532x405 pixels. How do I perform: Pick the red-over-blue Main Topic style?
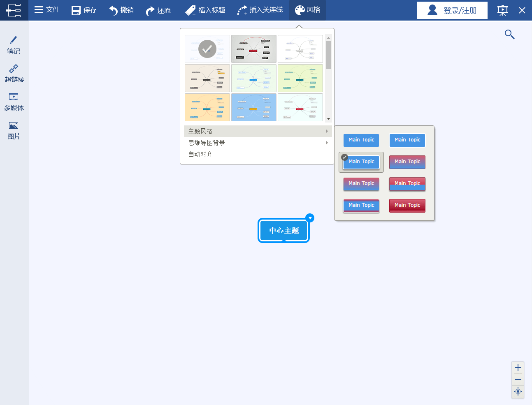(x=407, y=184)
